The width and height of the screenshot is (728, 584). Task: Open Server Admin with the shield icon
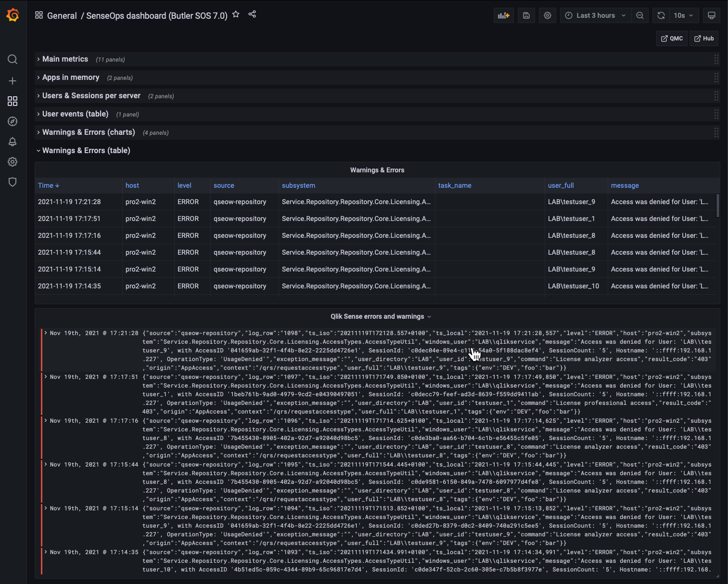pos(12,182)
